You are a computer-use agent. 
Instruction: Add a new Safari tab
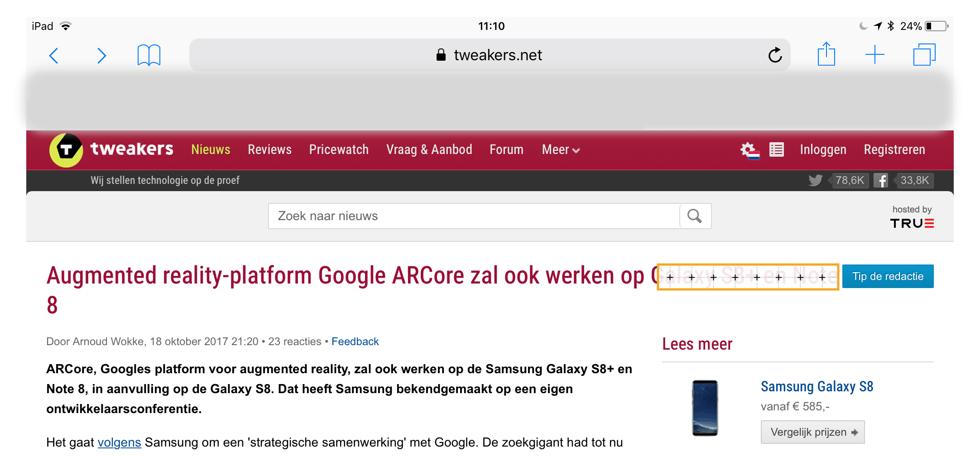click(875, 55)
